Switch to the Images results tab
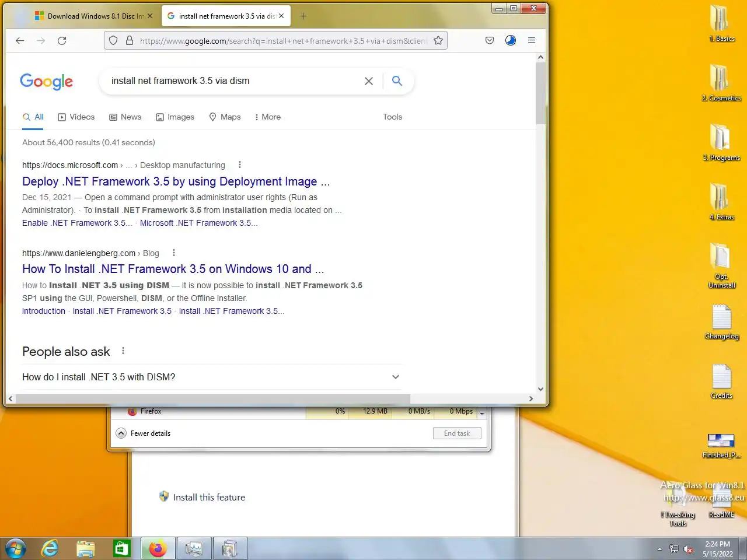This screenshot has height=560, width=747. tap(175, 117)
